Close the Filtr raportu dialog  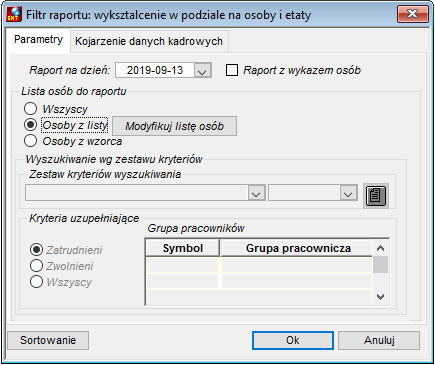(x=413, y=14)
